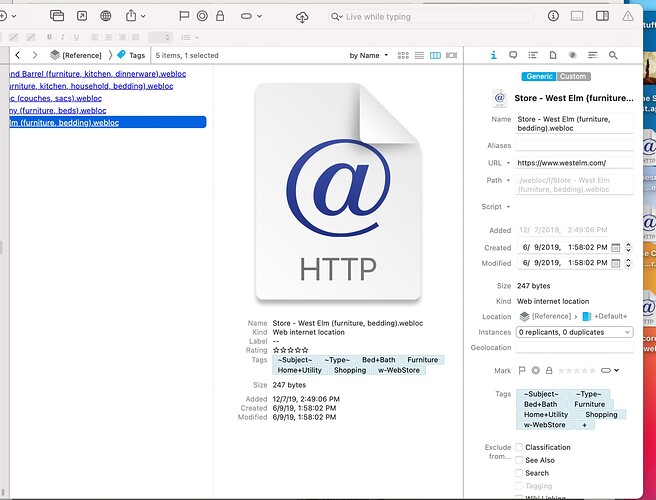Open the Instances replicants dropdown
This screenshot has width=656, height=500.
(574, 332)
